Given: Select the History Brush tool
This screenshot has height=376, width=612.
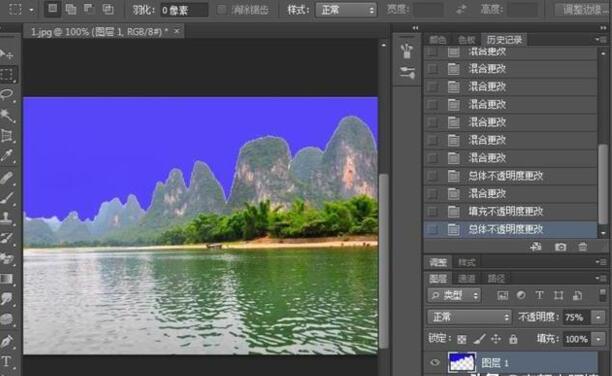Looking at the screenshot, I should pos(7,238).
